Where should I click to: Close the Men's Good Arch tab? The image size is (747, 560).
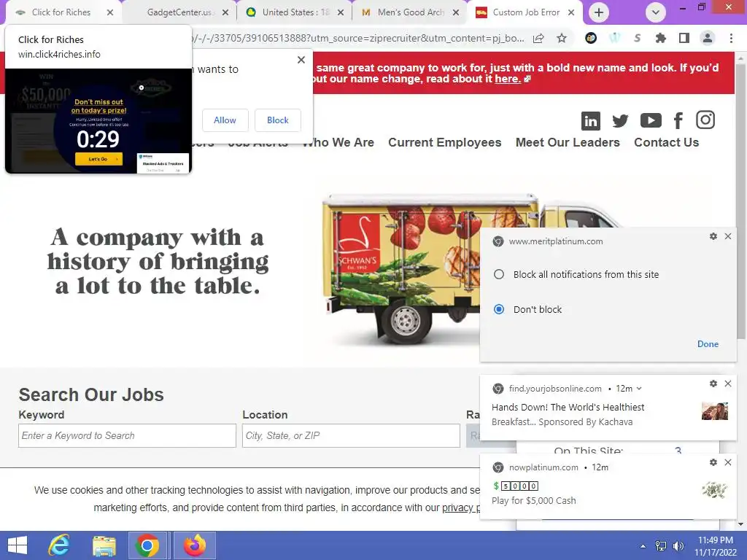pyautogui.click(x=456, y=12)
